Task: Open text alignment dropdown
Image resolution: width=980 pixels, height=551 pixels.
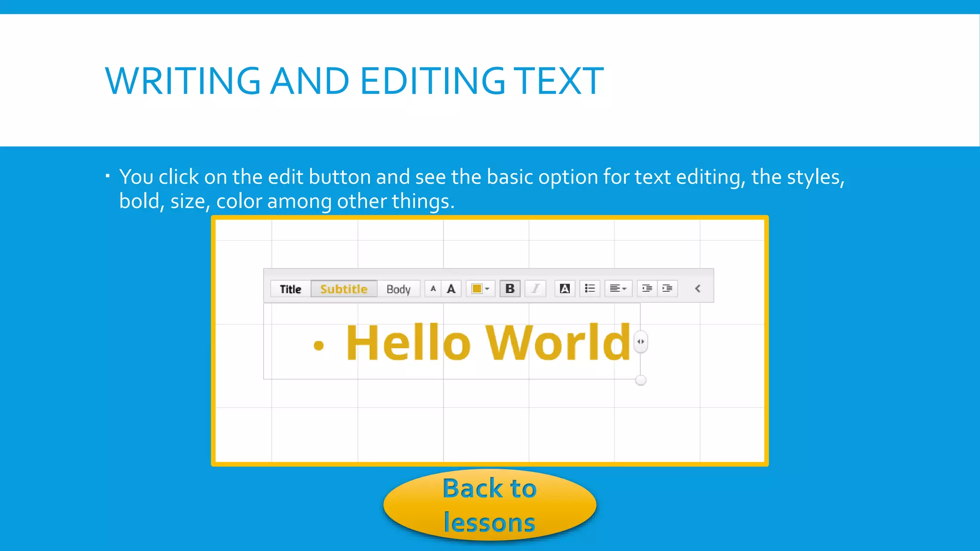Action: tap(618, 289)
